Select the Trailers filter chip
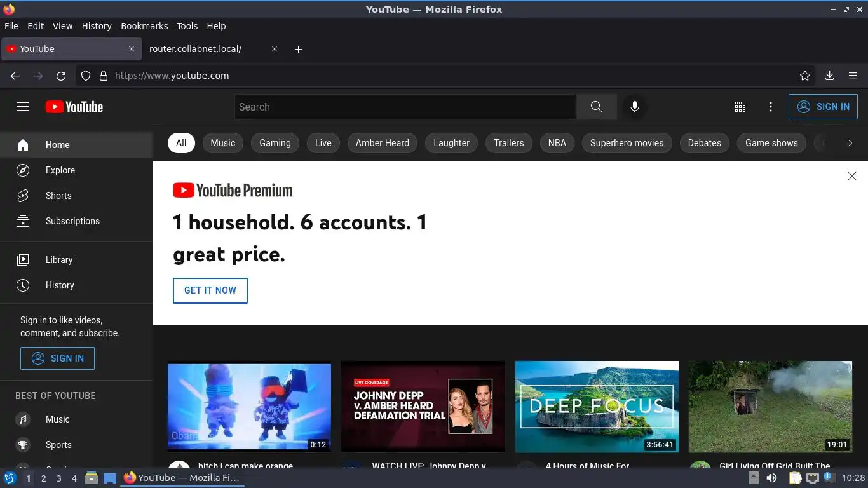Viewport: 868px width, 488px height. [509, 143]
